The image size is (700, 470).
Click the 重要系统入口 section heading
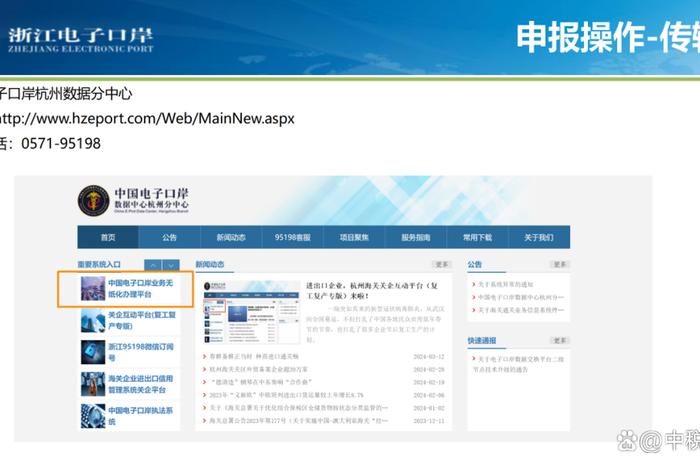pos(99,264)
